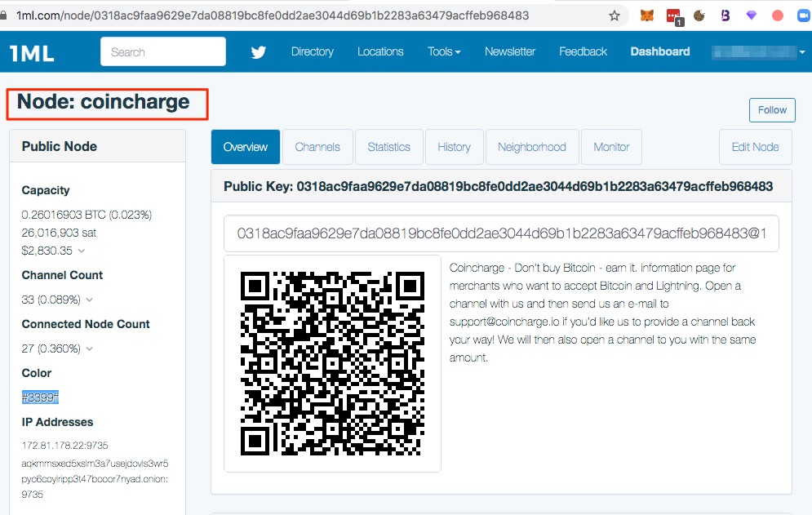Click the highlighted #3399ff color value
812x515 pixels.
click(x=40, y=397)
